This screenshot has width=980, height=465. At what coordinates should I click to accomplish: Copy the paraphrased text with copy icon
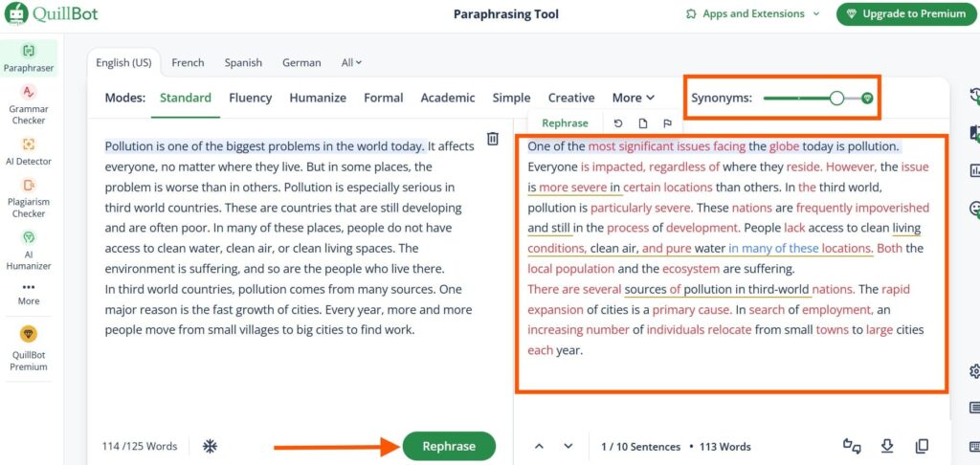(922, 446)
